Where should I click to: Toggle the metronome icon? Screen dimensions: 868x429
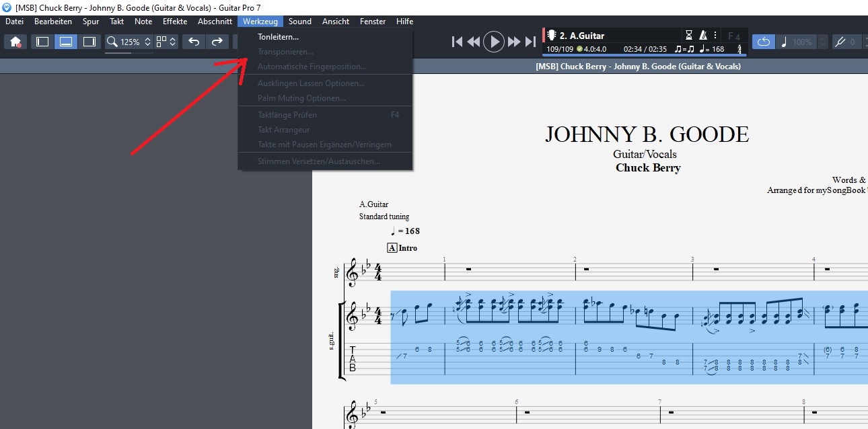click(702, 36)
